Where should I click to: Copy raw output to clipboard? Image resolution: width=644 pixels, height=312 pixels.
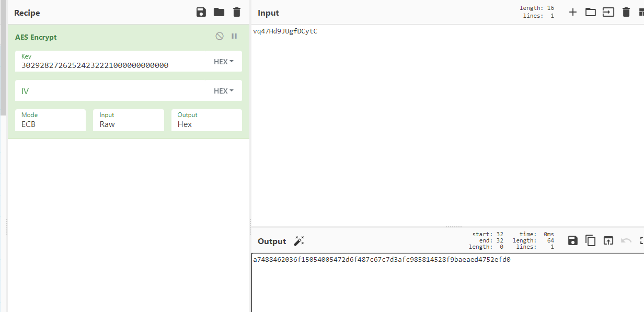point(591,240)
